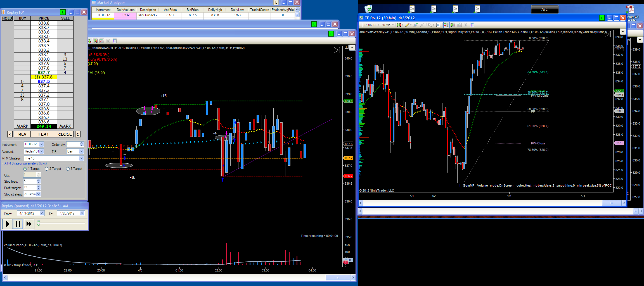Click zoom out icon on 30 Min chart toolbar
The image size is (644, 286).
click(x=422, y=25)
